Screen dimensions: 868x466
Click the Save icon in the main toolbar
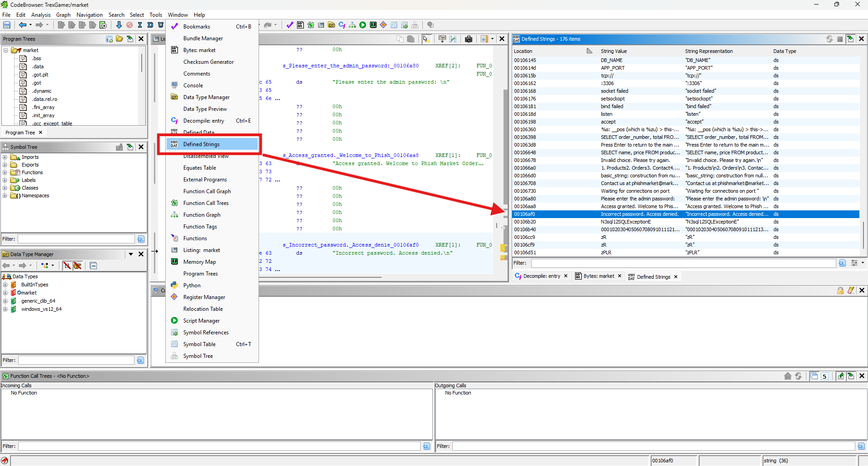tap(7, 25)
